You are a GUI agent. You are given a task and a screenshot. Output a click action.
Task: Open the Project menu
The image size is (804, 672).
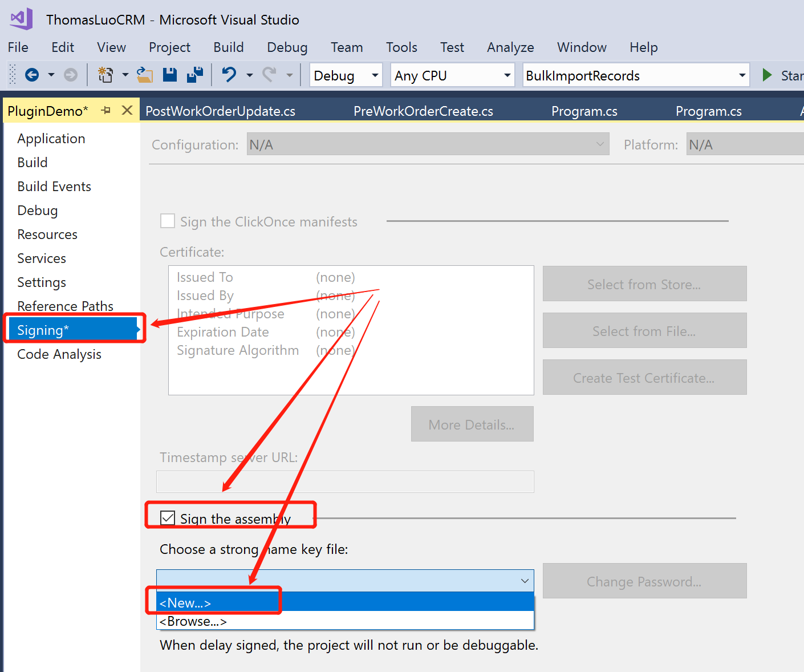pyautogui.click(x=169, y=47)
